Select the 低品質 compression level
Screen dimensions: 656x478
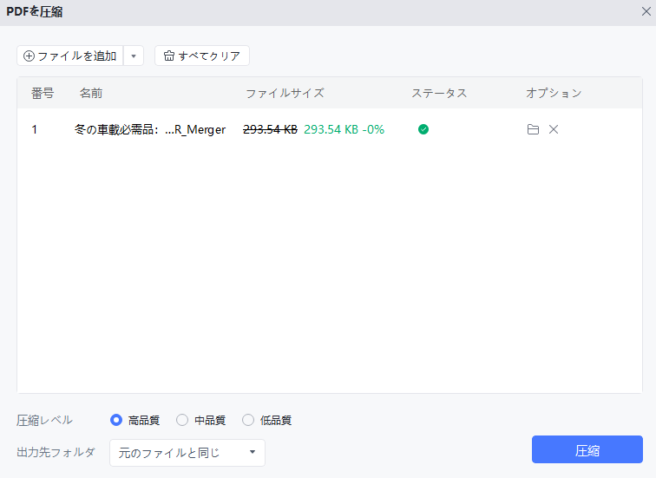point(248,420)
